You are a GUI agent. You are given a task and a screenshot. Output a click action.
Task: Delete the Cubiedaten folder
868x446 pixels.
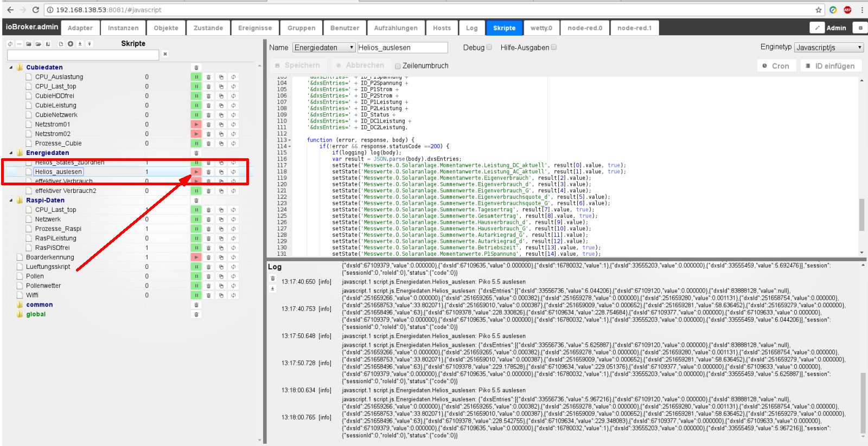pos(196,68)
